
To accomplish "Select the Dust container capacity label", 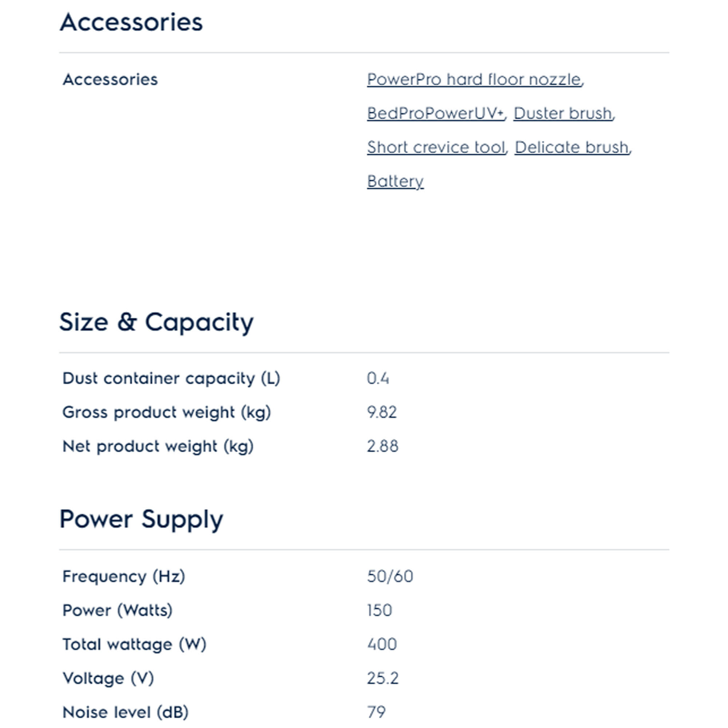I will [171, 378].
